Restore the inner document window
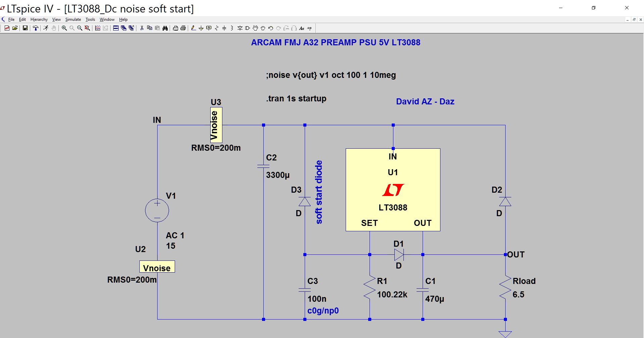Image resolution: width=644 pixels, height=338 pixels. (634, 19)
